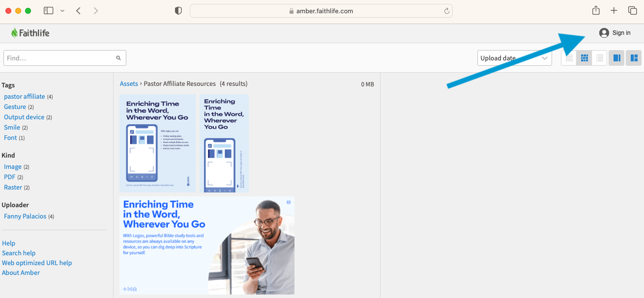Filter by Smile tag
The image size is (644, 298).
(x=12, y=128)
